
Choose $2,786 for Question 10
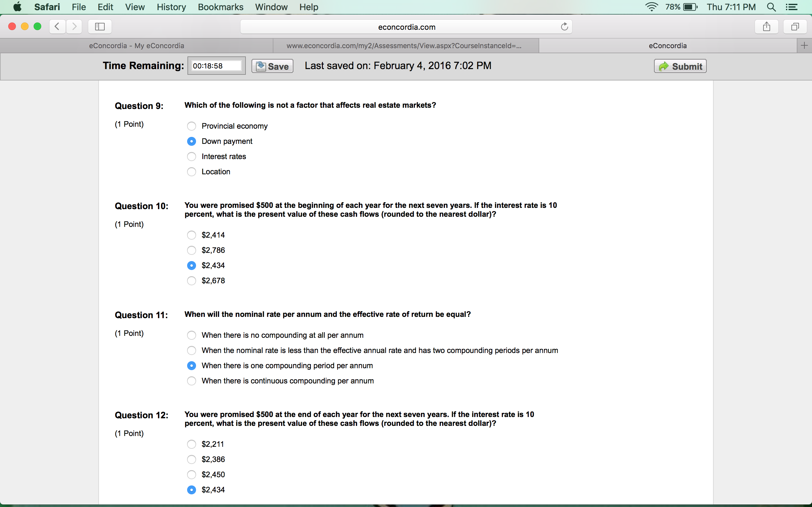click(x=191, y=250)
